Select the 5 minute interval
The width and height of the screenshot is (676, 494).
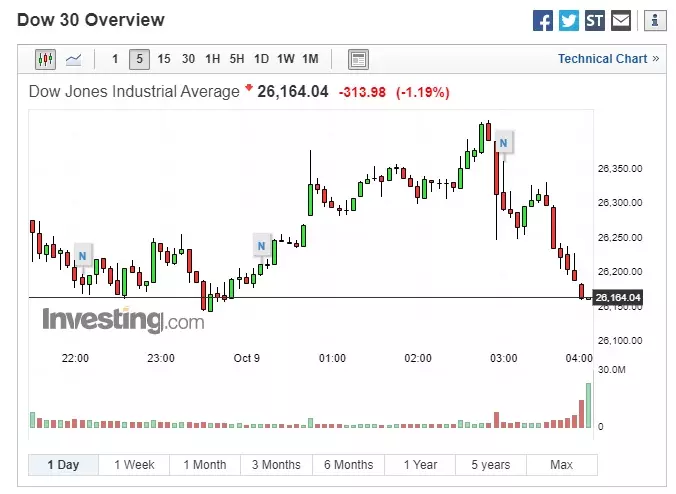point(139,59)
